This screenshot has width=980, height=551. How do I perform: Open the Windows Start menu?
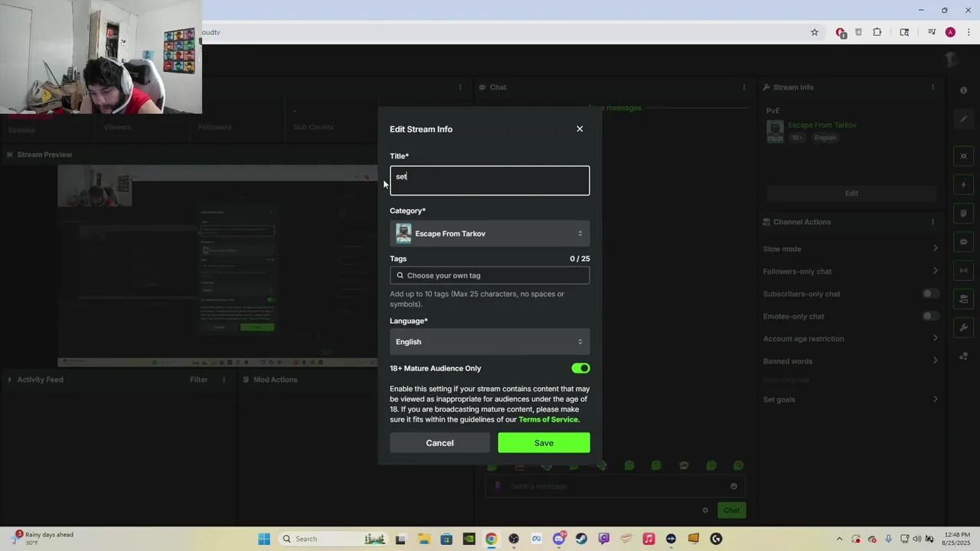click(264, 539)
